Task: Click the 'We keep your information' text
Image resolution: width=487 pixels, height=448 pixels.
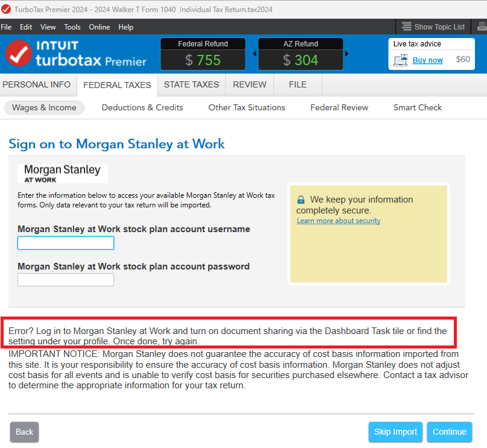Action: click(355, 205)
